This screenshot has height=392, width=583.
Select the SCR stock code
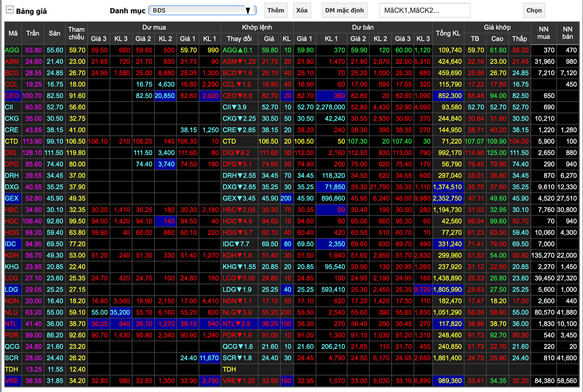(x=12, y=358)
